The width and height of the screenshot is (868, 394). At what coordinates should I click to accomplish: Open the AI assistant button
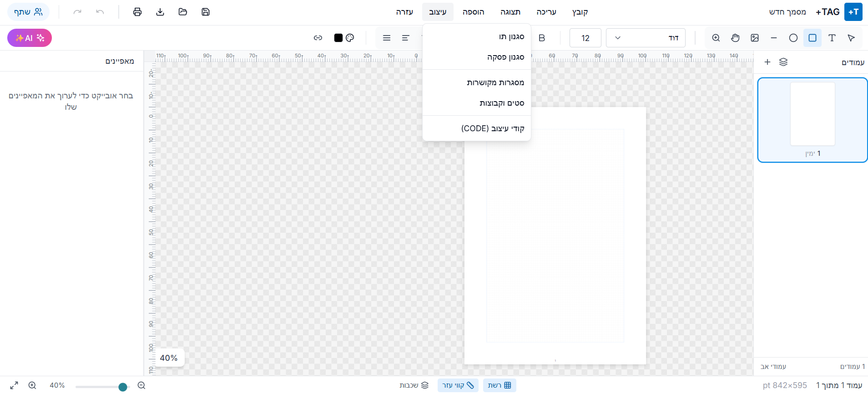point(30,38)
